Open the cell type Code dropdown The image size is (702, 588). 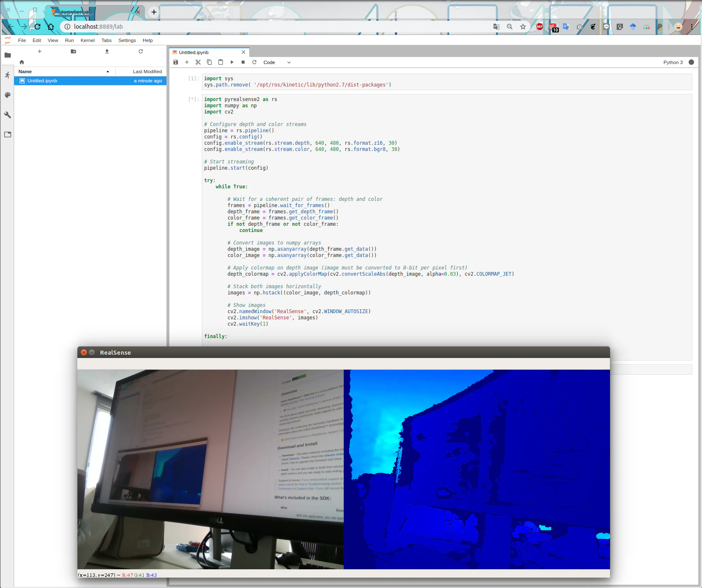click(x=277, y=62)
